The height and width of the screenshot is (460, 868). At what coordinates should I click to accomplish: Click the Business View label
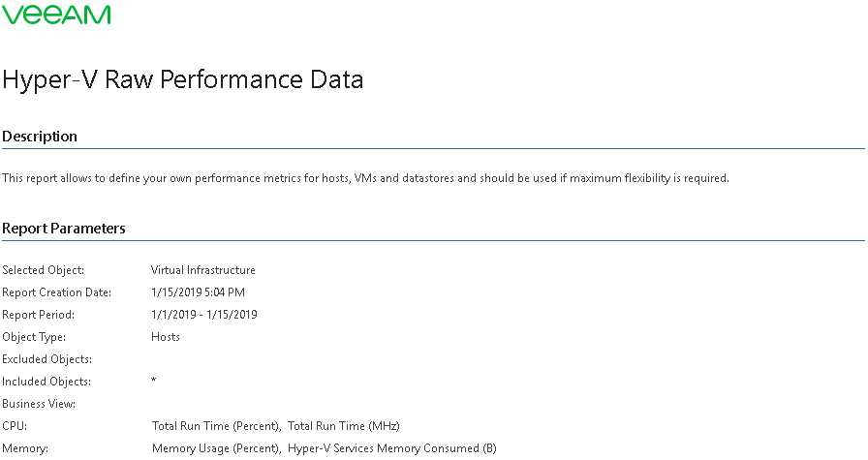(39, 404)
